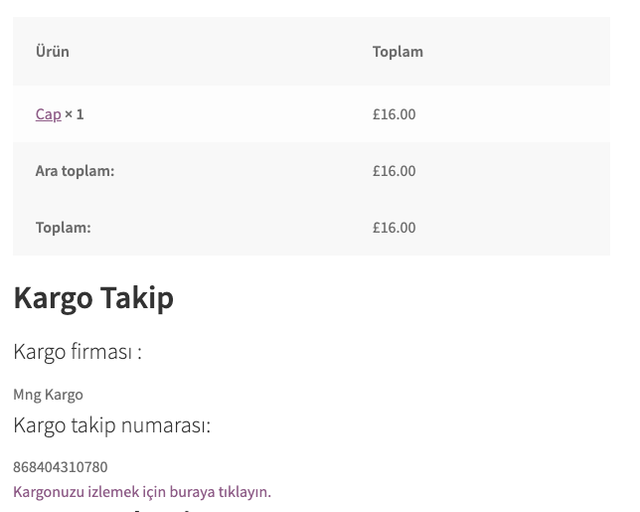This screenshot has height=512, width=640.
Task: Click the Kargo firması label
Action: point(78,352)
